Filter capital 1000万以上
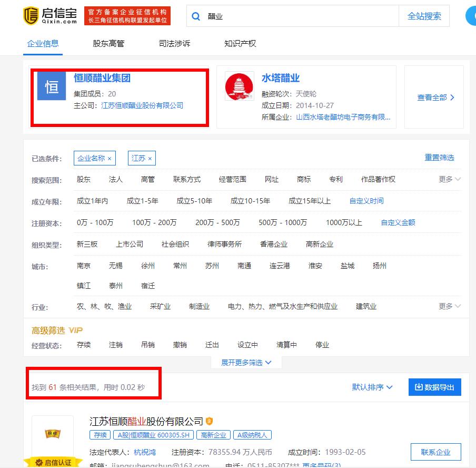The image size is (476, 468). coord(344,222)
